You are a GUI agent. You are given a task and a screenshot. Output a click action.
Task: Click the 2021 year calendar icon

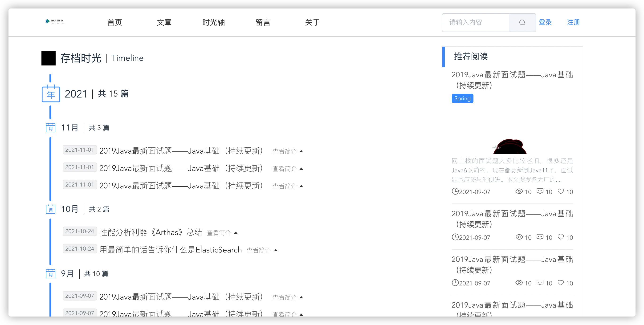point(50,94)
